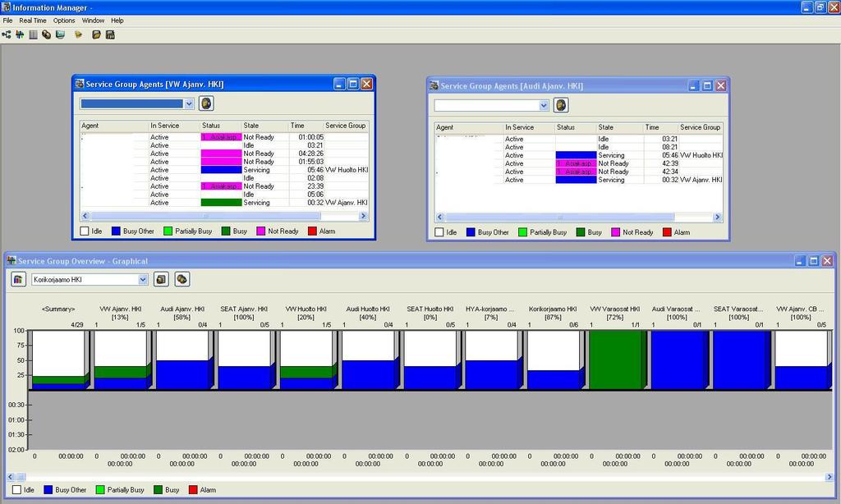Click Overview window scrollbar right arrow
Image resolution: width=841 pixels, height=504 pixels.
point(829,477)
